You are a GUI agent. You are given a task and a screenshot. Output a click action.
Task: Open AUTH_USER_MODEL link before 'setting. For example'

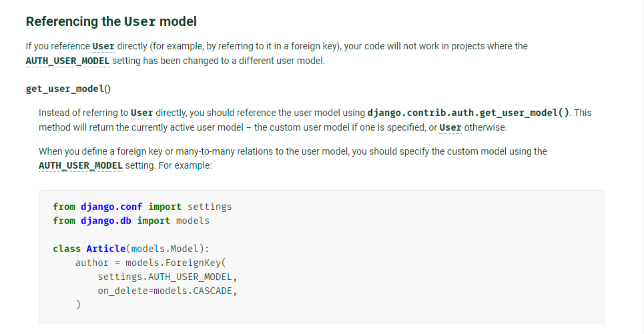pyautogui.click(x=81, y=166)
